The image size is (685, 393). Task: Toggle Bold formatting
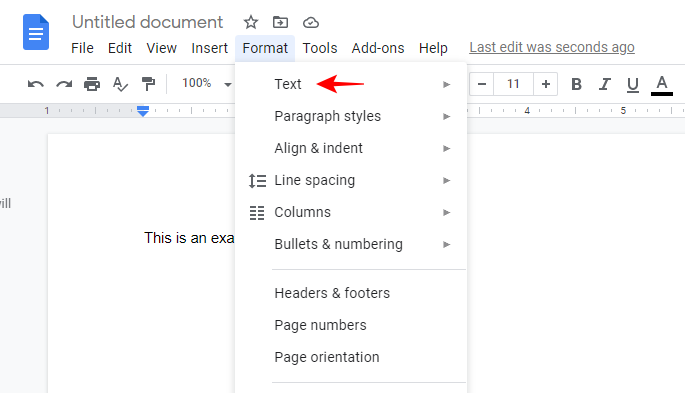(x=576, y=84)
